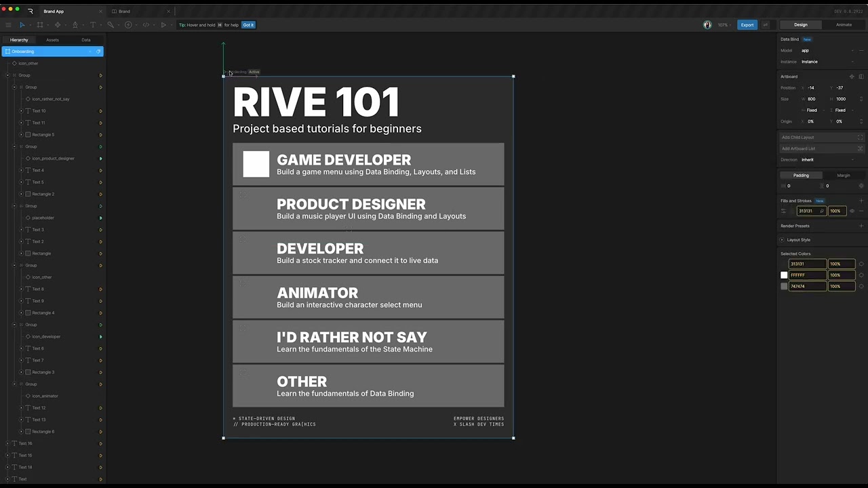Click the Export button
868x488 pixels.
point(747,25)
